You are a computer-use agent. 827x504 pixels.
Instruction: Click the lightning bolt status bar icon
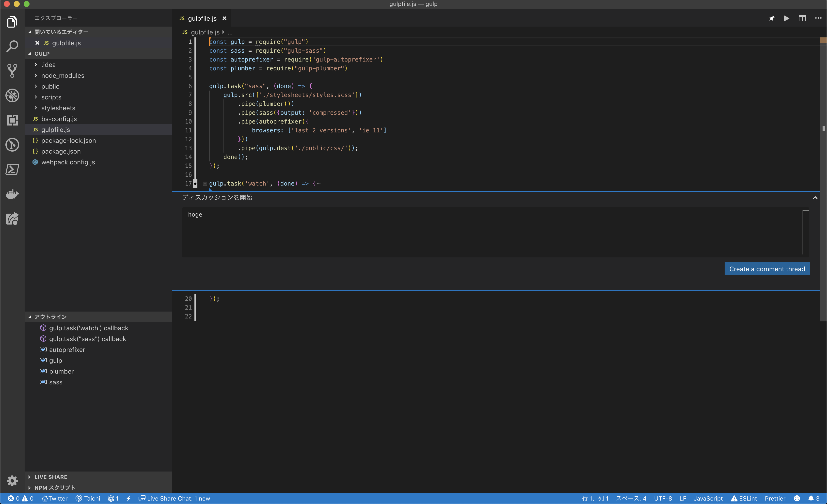[128, 498]
